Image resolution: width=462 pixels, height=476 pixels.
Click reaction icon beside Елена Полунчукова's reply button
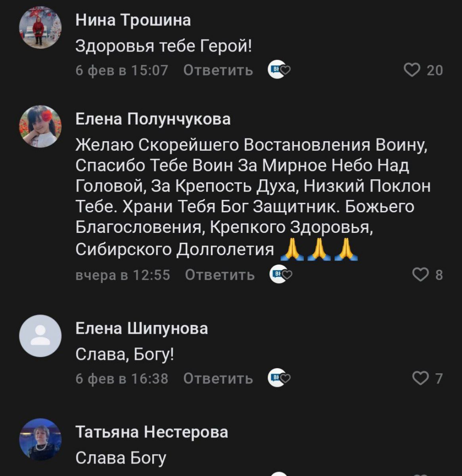(281, 274)
